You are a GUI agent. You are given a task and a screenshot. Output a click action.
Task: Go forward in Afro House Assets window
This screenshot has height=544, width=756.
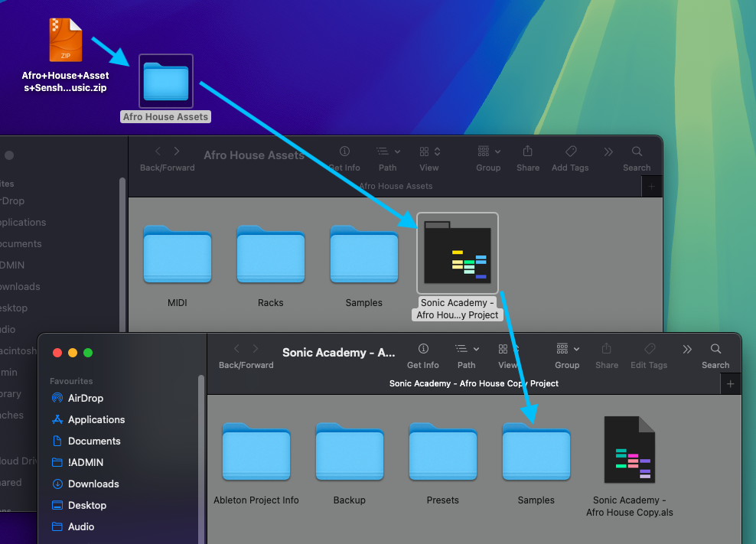[x=177, y=151]
